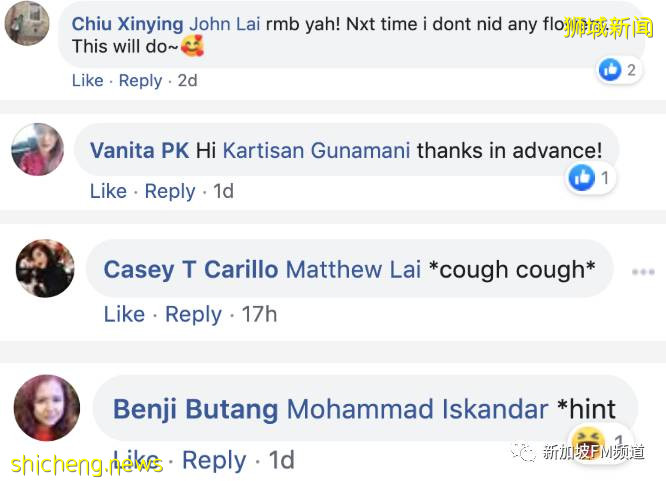Open the tagged Mohammad Iskandar profile link
The image size is (666, 481).
[x=417, y=409]
